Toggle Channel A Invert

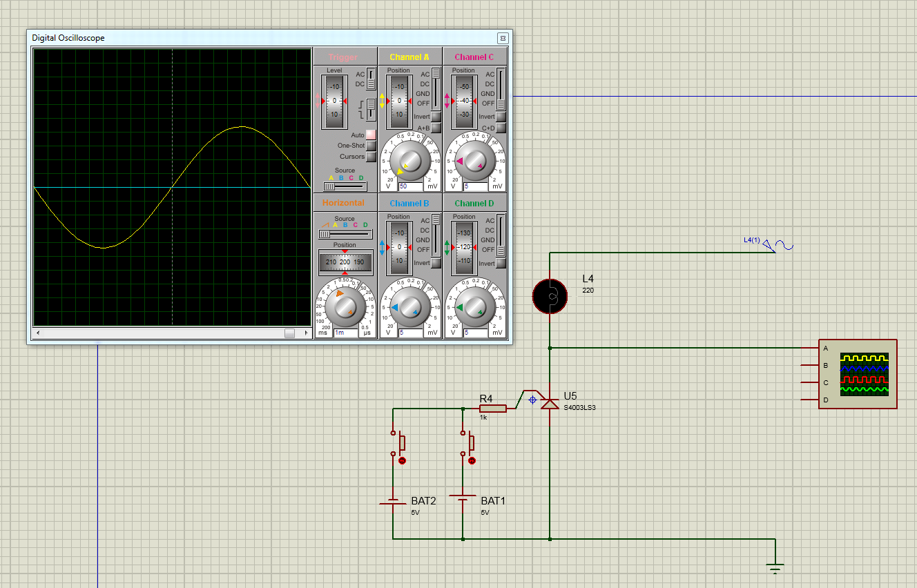[436, 117]
